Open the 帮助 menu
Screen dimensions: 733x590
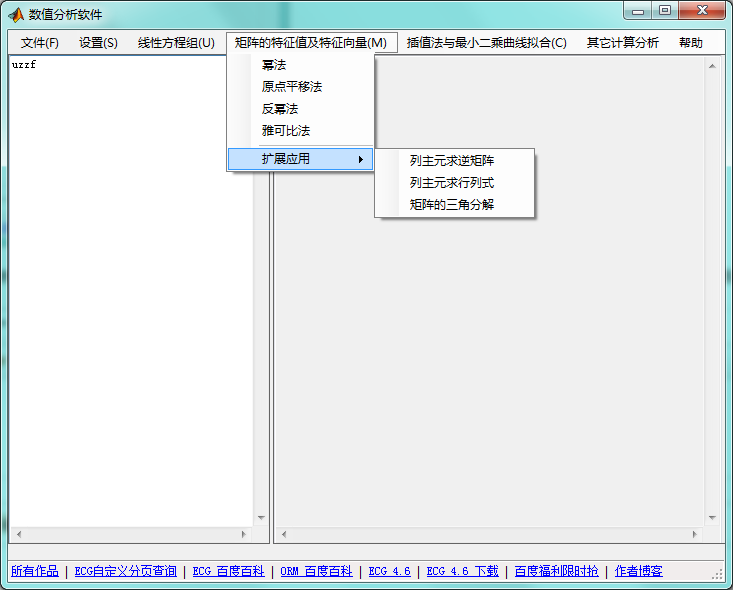691,43
